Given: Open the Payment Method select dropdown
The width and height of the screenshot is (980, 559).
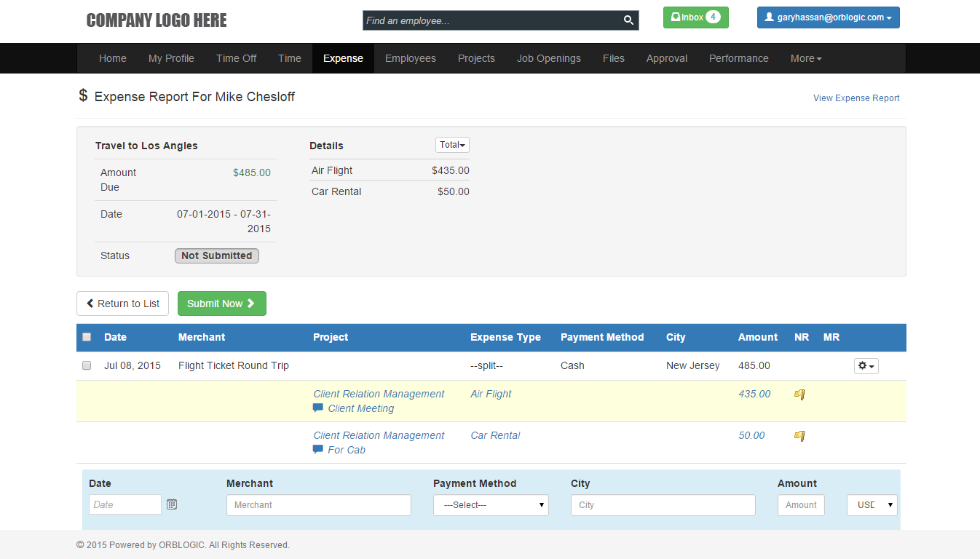Looking at the screenshot, I should click(x=491, y=505).
